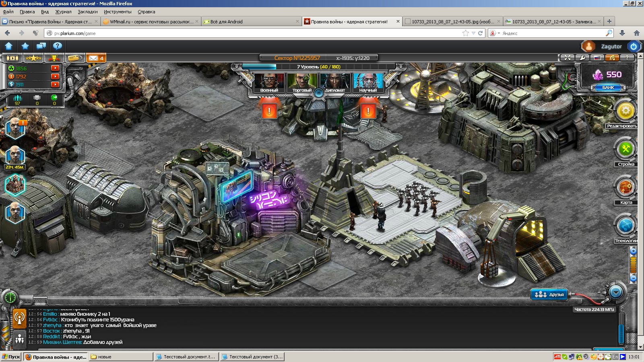This screenshot has height=362, width=644.
Task: Click the blue power logout button
Action: (634, 46)
